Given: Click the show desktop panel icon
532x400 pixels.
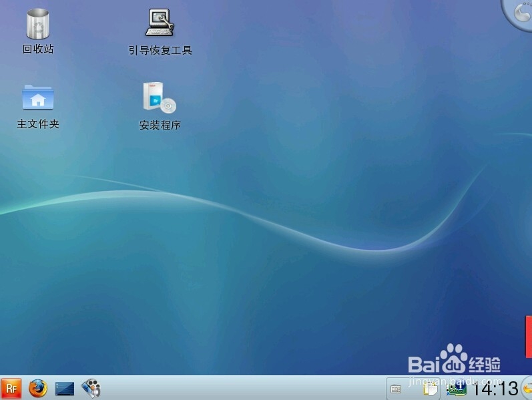Looking at the screenshot, I should 65,389.
